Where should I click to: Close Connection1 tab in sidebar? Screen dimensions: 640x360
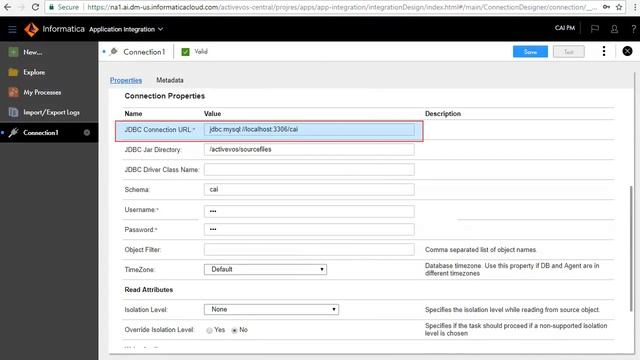coord(87,133)
